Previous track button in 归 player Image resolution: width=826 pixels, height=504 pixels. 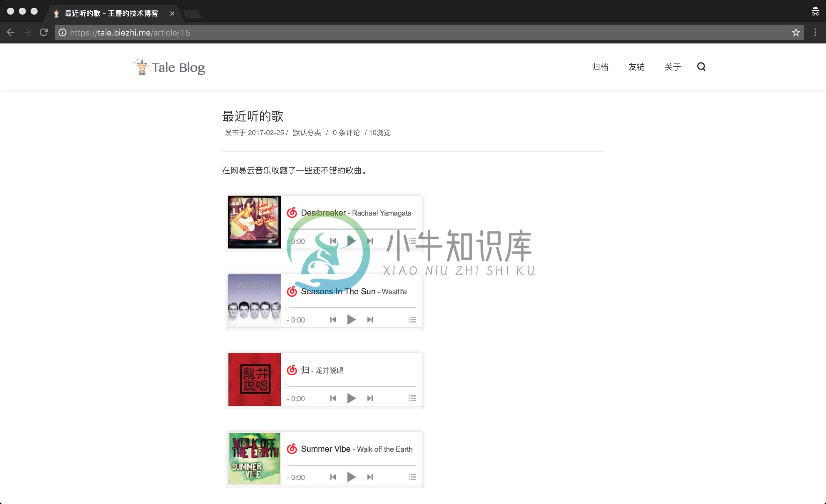tap(333, 398)
